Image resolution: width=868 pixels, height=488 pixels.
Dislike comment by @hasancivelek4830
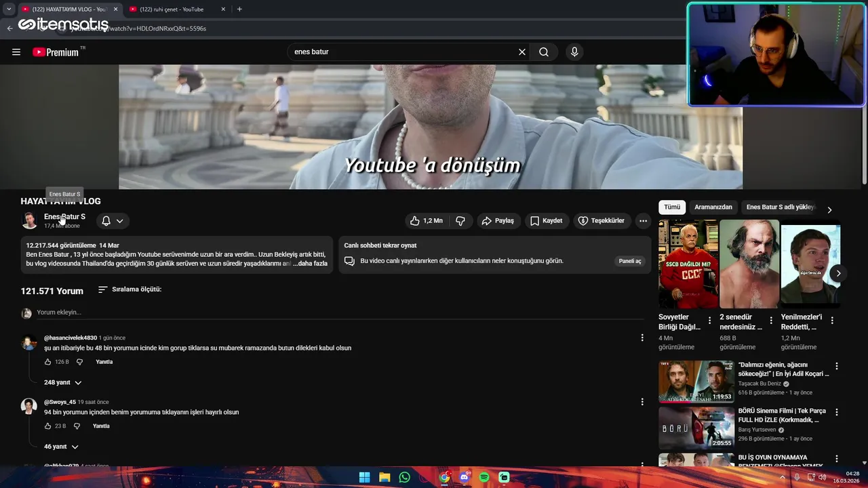click(x=79, y=362)
